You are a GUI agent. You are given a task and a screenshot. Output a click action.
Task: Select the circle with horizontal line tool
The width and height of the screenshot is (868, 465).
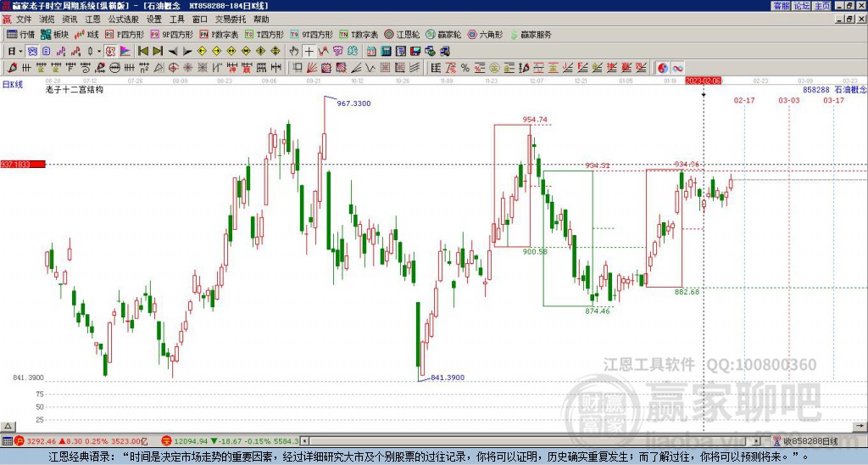tap(114, 68)
